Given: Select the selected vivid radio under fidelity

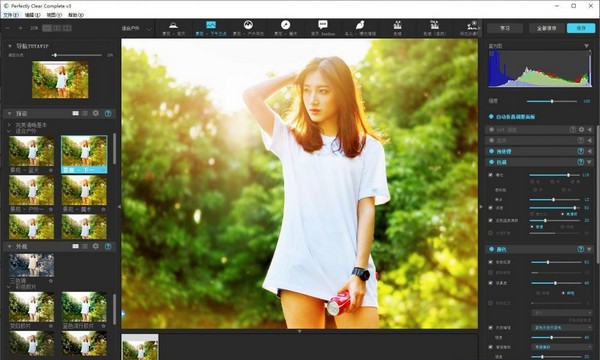Looking at the screenshot, I should coord(563,293).
